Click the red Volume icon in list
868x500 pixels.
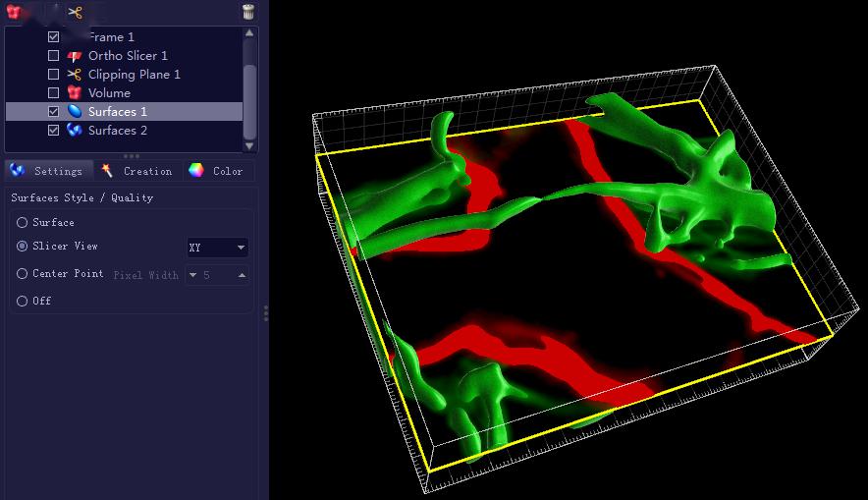[75, 93]
